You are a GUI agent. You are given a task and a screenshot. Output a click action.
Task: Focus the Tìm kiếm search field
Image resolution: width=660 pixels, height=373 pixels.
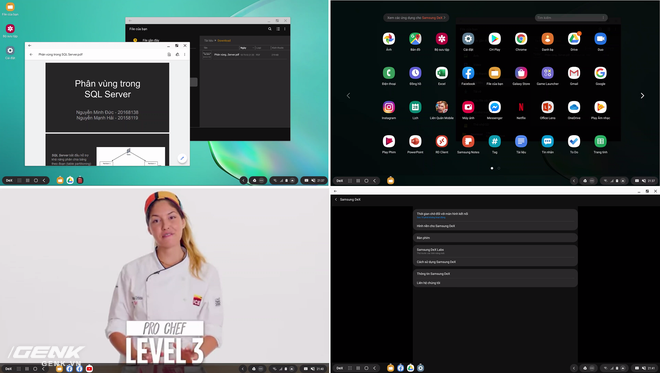[x=571, y=18]
